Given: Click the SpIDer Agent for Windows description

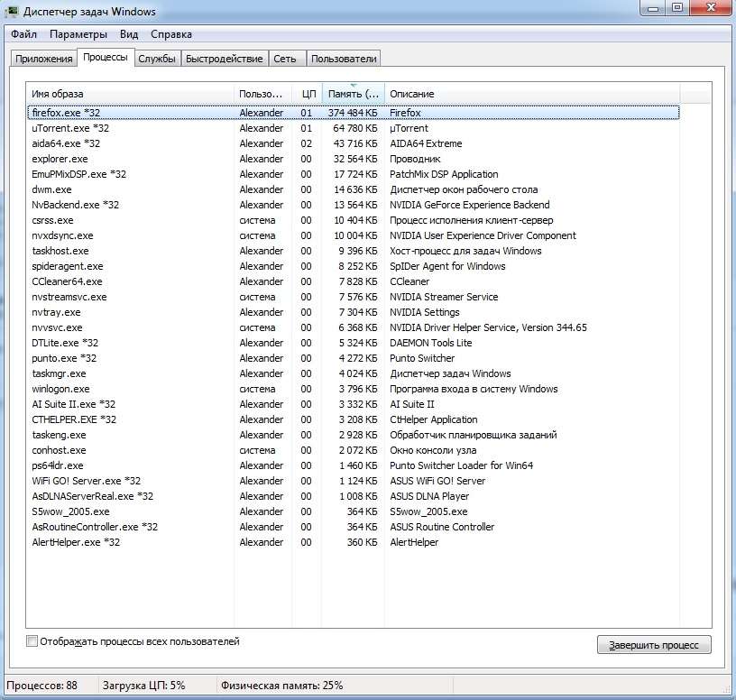Looking at the screenshot, I should coord(447,266).
